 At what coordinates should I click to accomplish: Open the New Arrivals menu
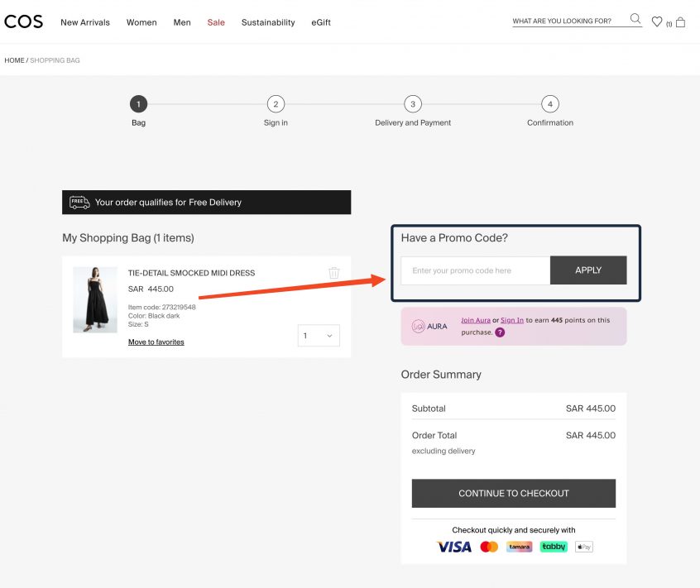tap(85, 22)
